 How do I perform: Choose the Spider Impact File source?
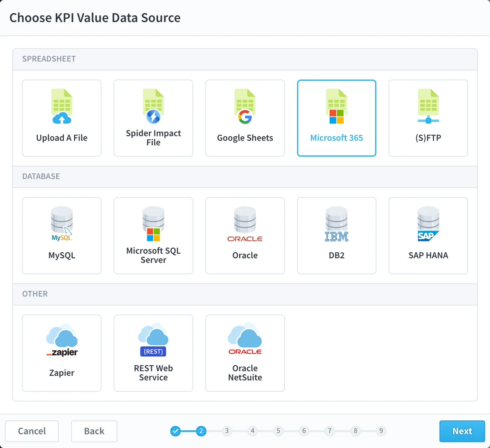point(153,118)
